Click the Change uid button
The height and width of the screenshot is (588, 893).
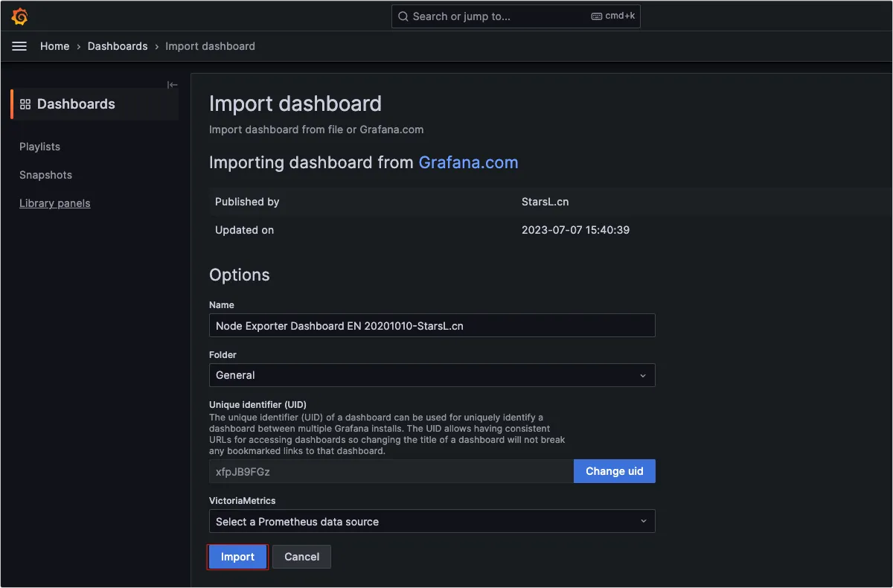pyautogui.click(x=614, y=471)
